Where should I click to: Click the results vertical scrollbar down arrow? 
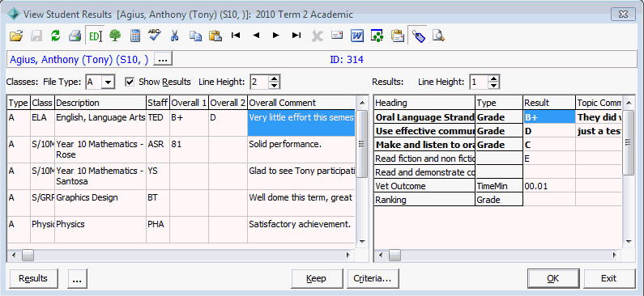click(628, 242)
